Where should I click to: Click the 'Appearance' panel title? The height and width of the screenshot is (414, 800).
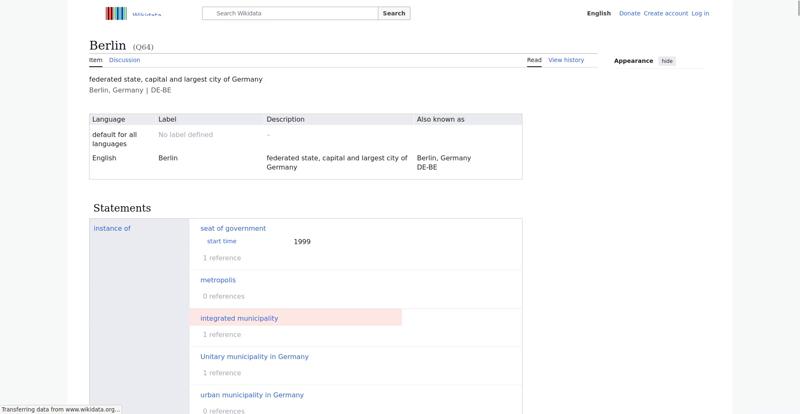[633, 61]
